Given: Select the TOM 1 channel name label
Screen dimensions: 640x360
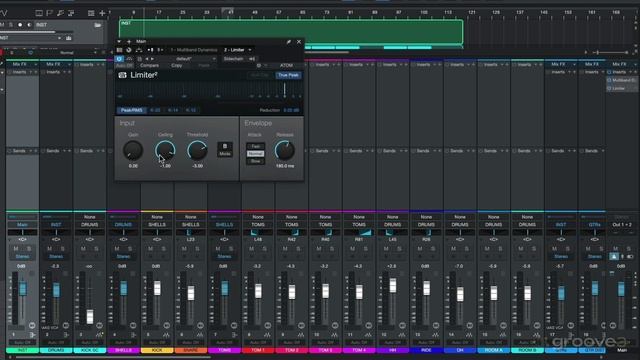Looking at the screenshot, I should (x=258, y=350).
